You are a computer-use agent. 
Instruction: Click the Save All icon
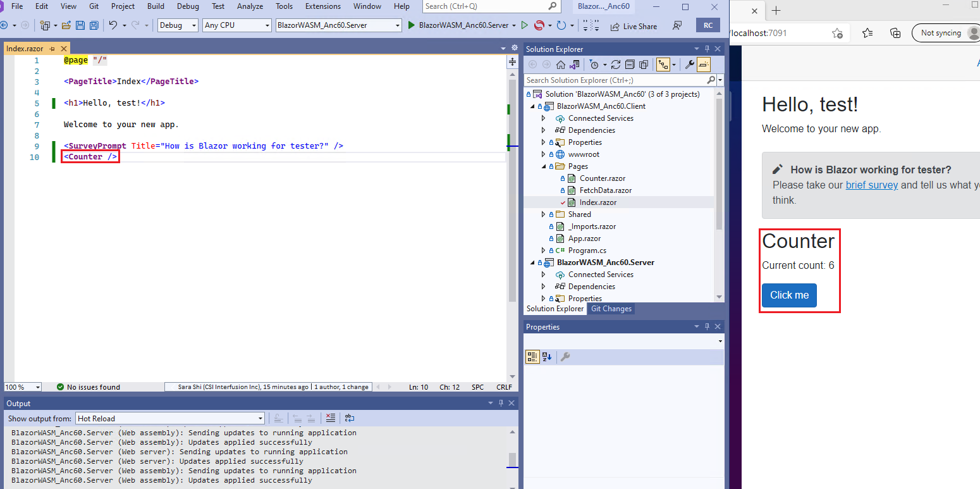94,24
